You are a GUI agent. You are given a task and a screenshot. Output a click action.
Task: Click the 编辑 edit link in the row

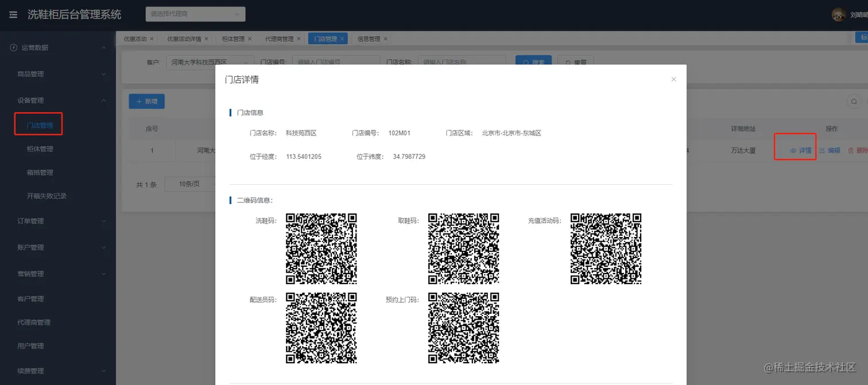tap(830, 150)
